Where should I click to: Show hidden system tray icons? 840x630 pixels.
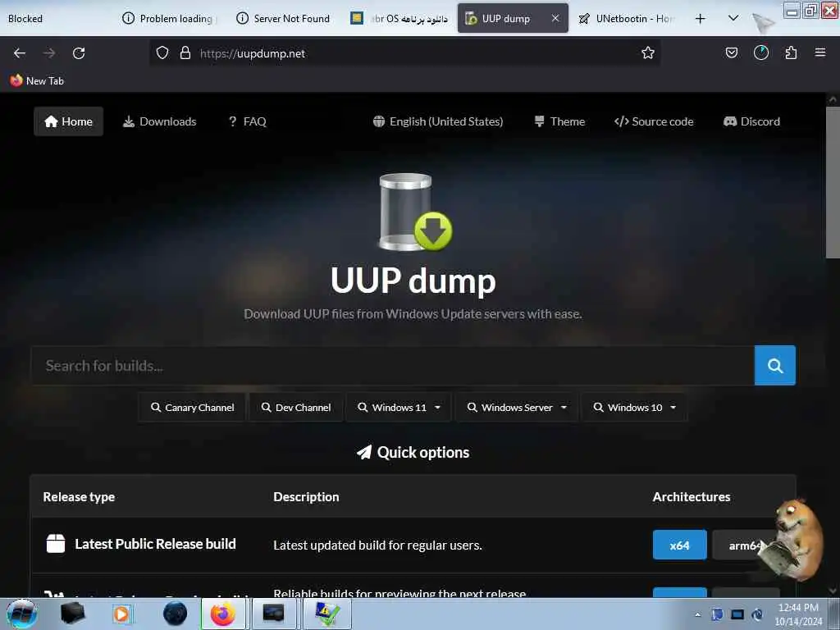pyautogui.click(x=697, y=615)
